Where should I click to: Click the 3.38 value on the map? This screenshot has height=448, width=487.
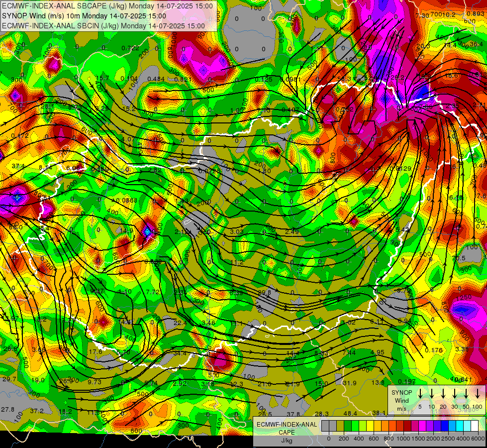pyautogui.click(x=462, y=349)
